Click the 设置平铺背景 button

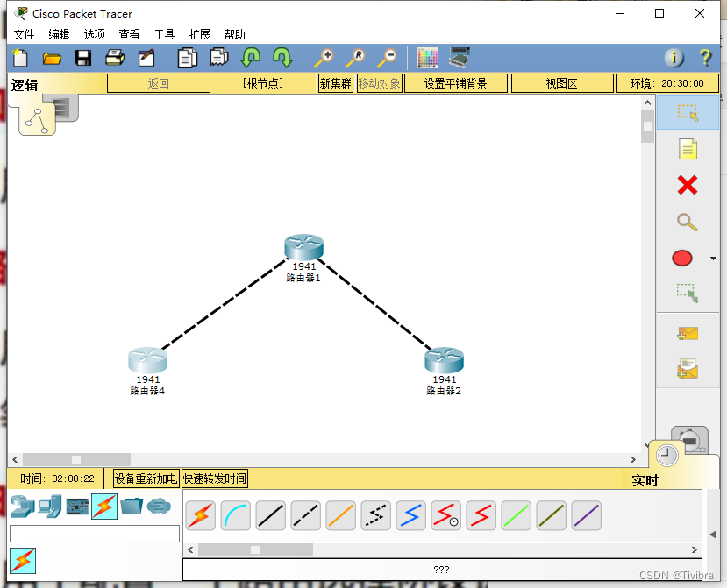[456, 83]
